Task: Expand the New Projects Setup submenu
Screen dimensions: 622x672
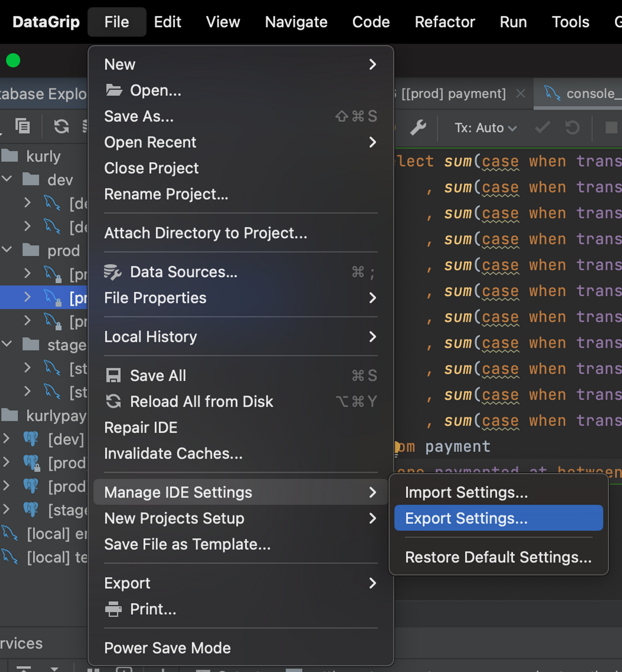Action: 241,518
